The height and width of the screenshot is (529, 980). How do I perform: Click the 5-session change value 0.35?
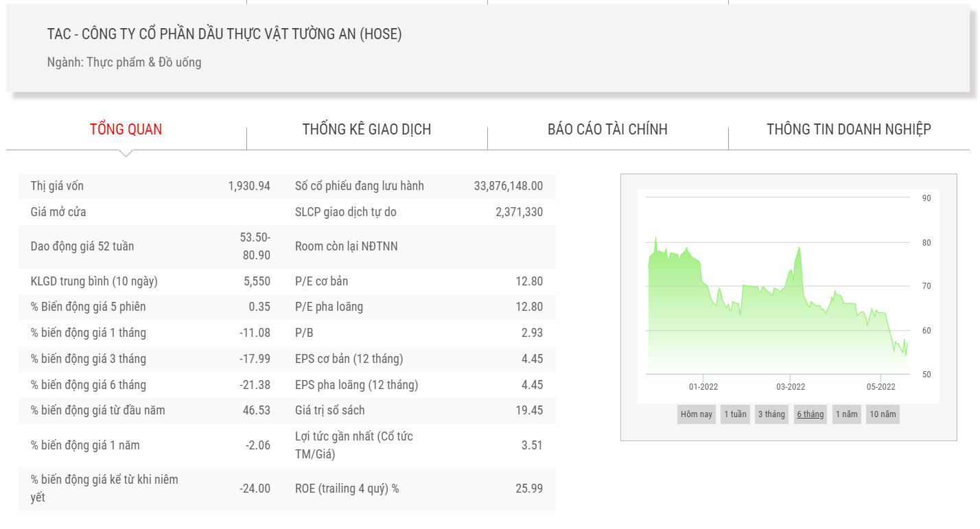[x=260, y=307]
